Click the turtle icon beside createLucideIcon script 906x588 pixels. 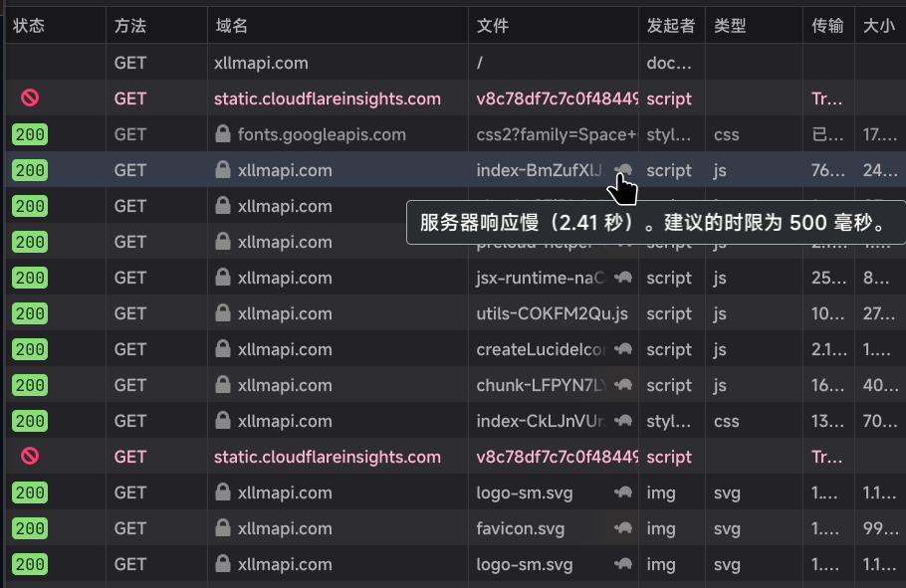click(623, 349)
